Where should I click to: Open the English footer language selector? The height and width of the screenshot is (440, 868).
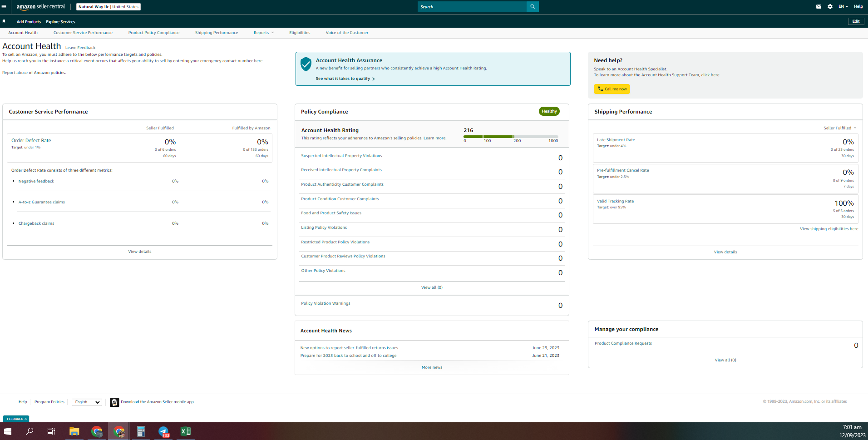(x=87, y=402)
